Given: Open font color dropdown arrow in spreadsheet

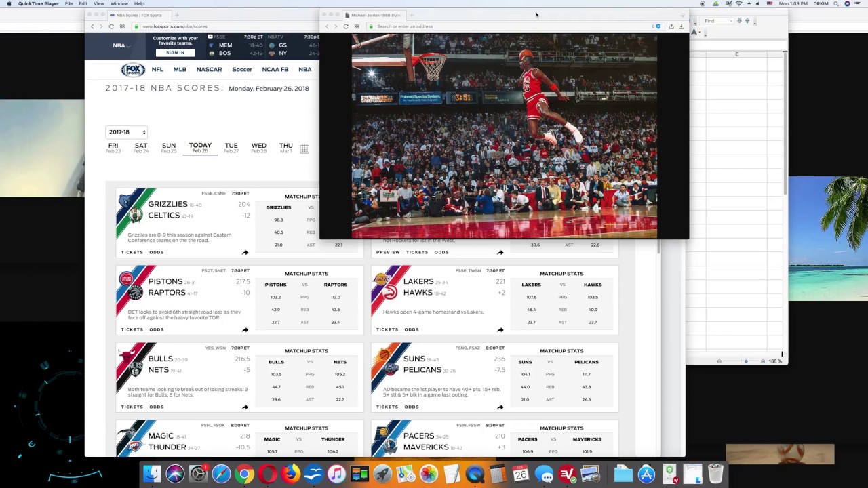Looking at the screenshot, I should click(x=701, y=32).
